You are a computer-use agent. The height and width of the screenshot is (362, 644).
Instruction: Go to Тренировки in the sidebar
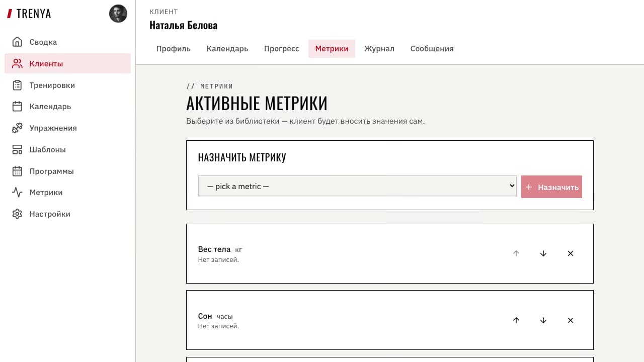[x=67, y=85]
